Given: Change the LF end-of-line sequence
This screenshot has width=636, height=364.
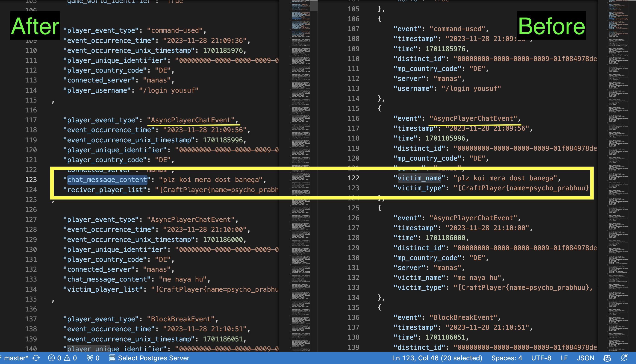Looking at the screenshot, I should pyautogui.click(x=564, y=358).
